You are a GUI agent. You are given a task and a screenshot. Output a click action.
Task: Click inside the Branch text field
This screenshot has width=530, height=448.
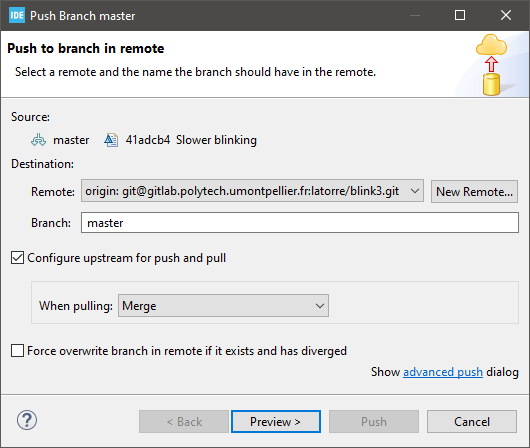[x=300, y=222]
